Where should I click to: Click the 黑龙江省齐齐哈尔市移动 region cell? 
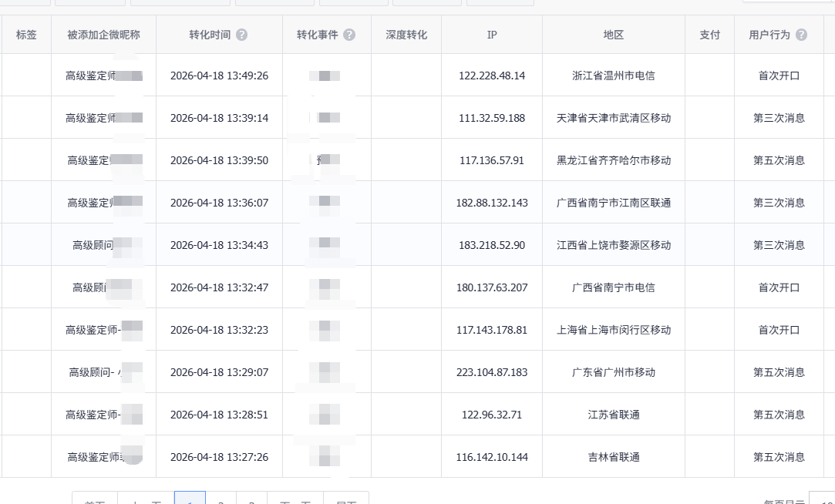click(x=614, y=160)
